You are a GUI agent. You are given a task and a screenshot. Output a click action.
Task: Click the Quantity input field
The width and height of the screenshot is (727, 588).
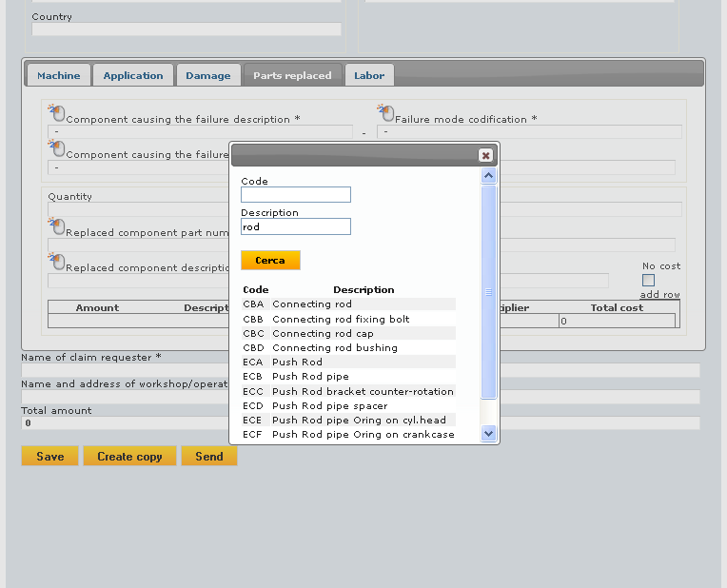point(139,209)
